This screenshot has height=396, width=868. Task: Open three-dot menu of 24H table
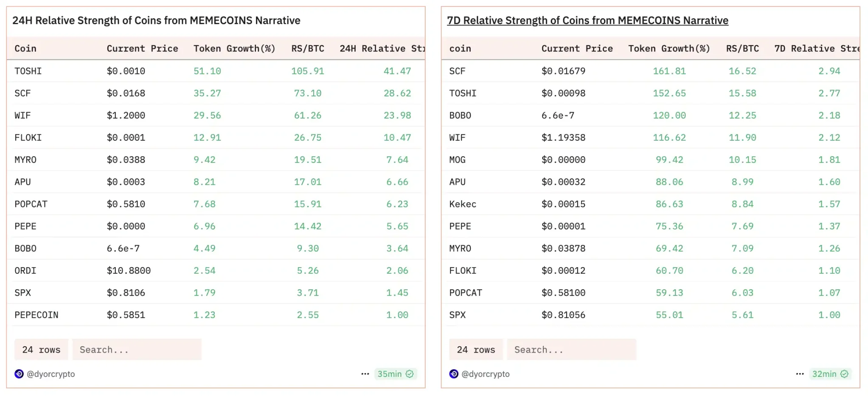pyautogui.click(x=365, y=374)
